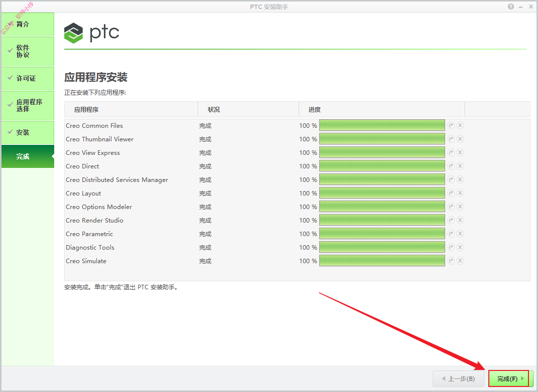Minimize the PTC installer window
Viewport: 538px width, 392px height.
point(521,7)
